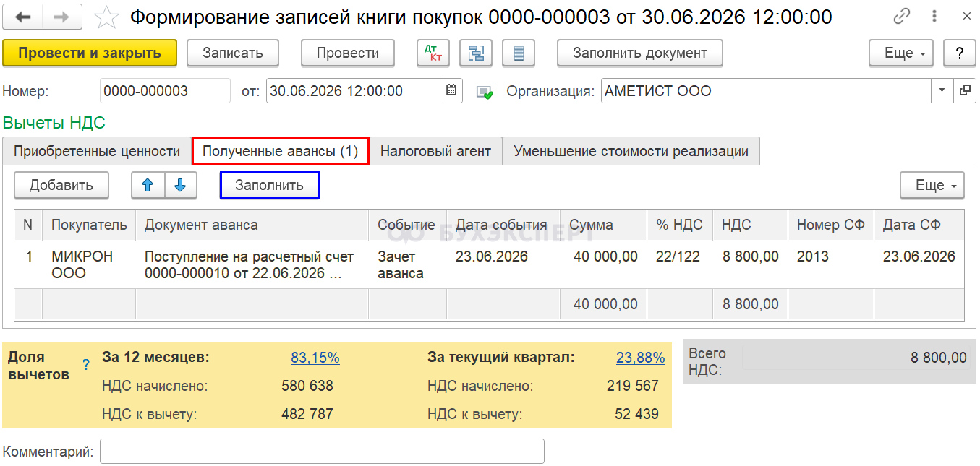Viewport: 980px width, 466px height.
Task: Click the Всего НДС value 8 800,00
Action: [x=857, y=358]
